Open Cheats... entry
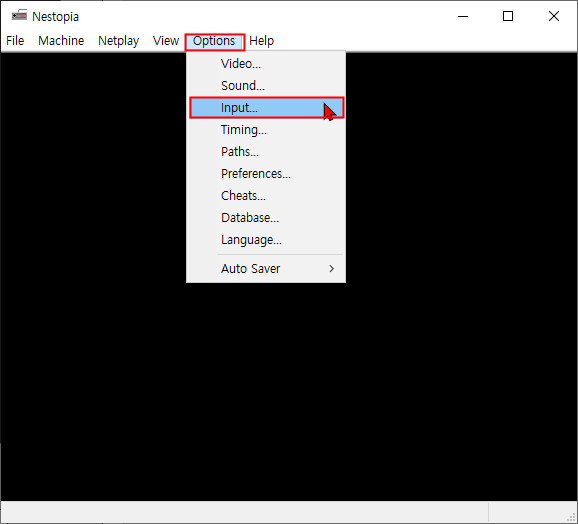578x524 pixels. tap(267, 196)
